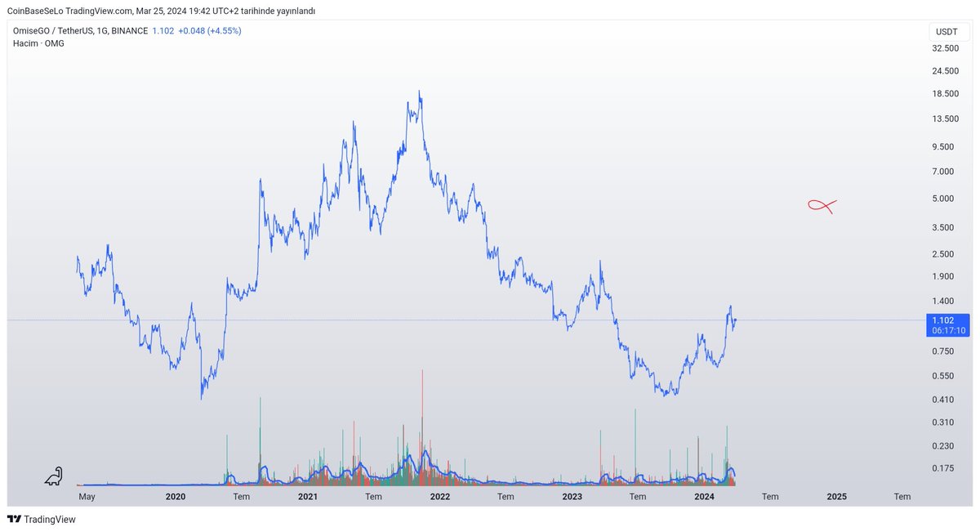This screenshot has height=532, width=980.
Task: Click the red fish drawing on the chart
Action: [x=820, y=205]
